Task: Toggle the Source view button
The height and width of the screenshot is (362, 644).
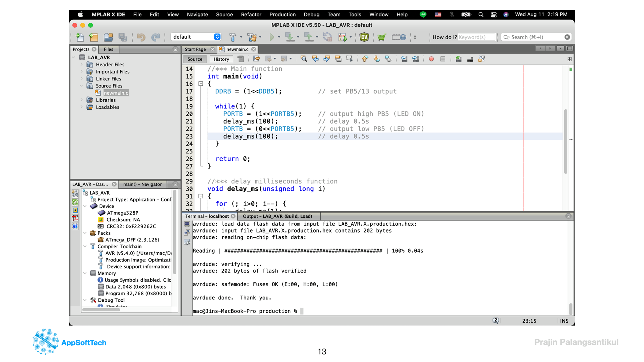Action: 195,59
